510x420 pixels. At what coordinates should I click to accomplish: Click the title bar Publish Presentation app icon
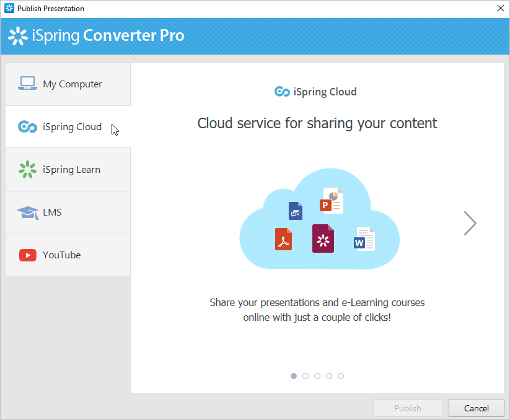coord(9,8)
